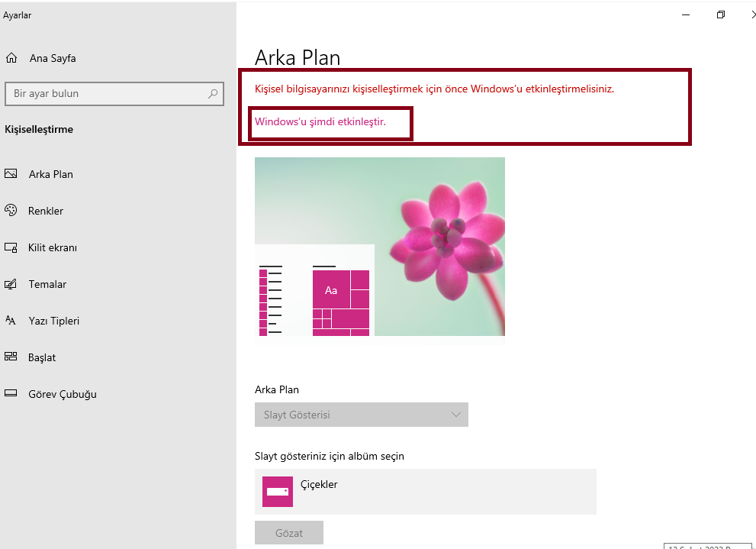Click the Windows'u şimdi etkinleştir link
The width and height of the screenshot is (756, 549).
pos(320,121)
